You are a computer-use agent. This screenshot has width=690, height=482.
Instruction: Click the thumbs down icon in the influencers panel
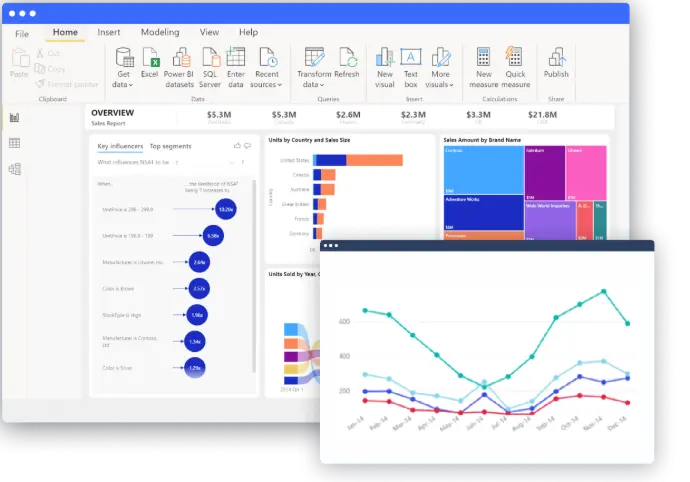point(248,145)
